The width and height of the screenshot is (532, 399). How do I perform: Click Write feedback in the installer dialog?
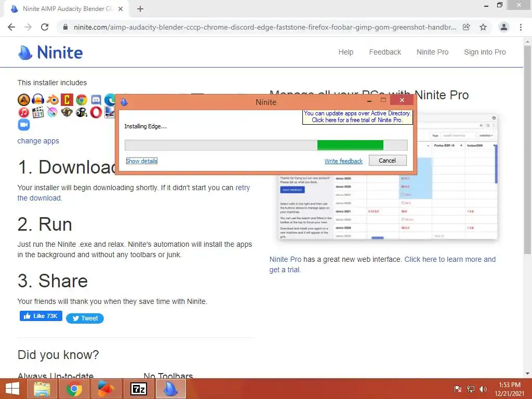tap(343, 161)
